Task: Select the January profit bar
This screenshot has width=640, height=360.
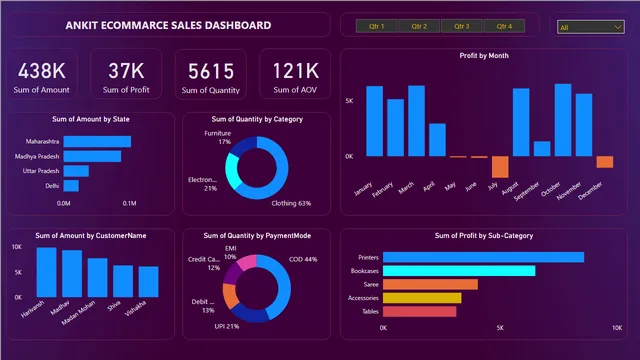Action: pos(374,121)
